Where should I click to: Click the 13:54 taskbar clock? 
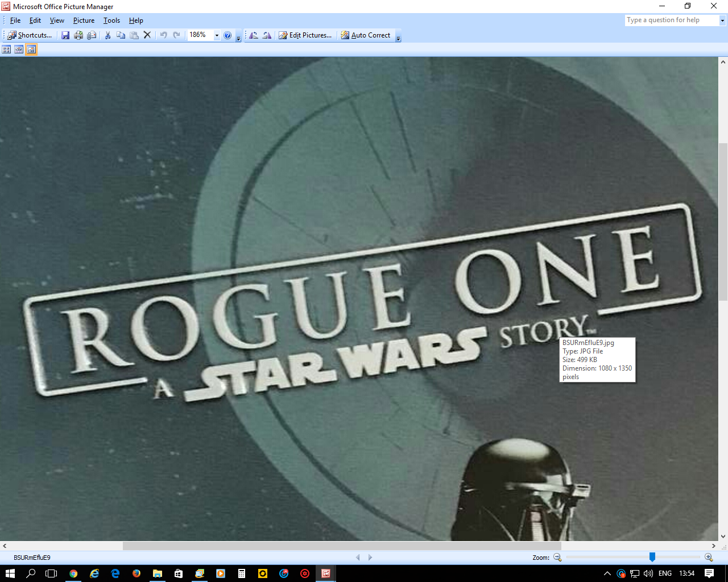(687, 573)
